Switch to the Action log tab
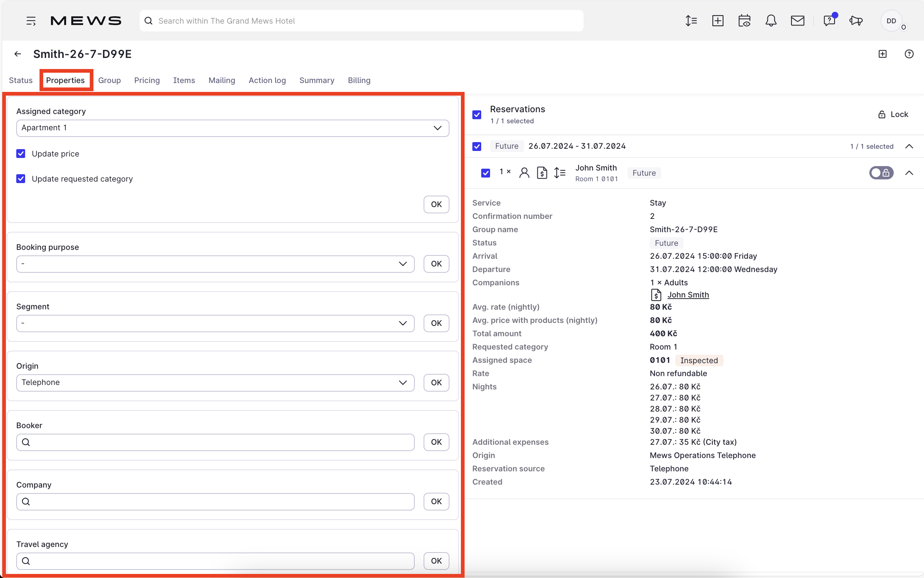Image resolution: width=924 pixels, height=578 pixels. pos(267,80)
